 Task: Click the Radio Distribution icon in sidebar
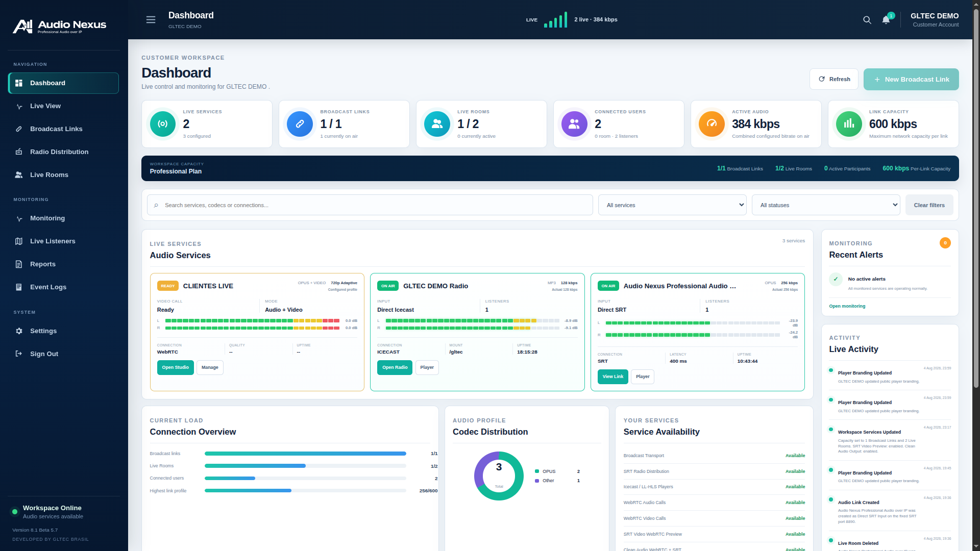pyautogui.click(x=19, y=152)
